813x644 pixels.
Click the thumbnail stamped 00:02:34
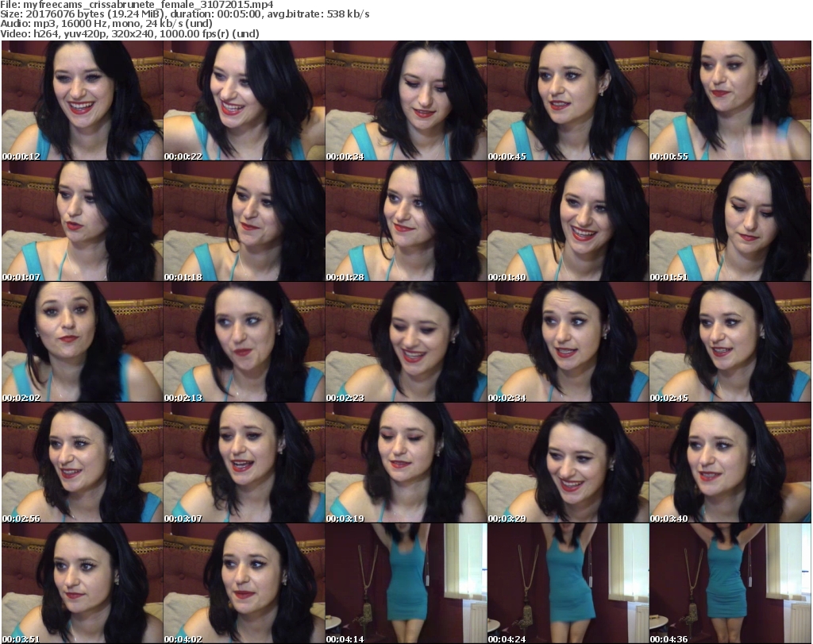[568, 342]
